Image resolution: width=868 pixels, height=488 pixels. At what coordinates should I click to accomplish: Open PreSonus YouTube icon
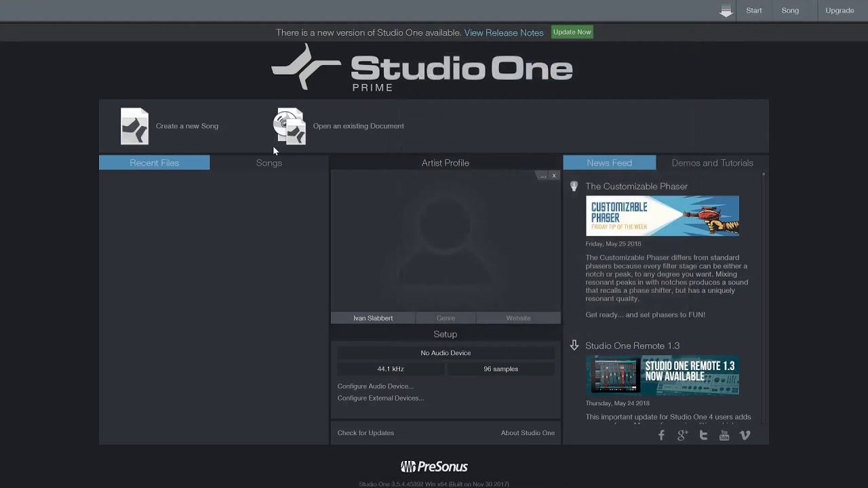pos(724,435)
